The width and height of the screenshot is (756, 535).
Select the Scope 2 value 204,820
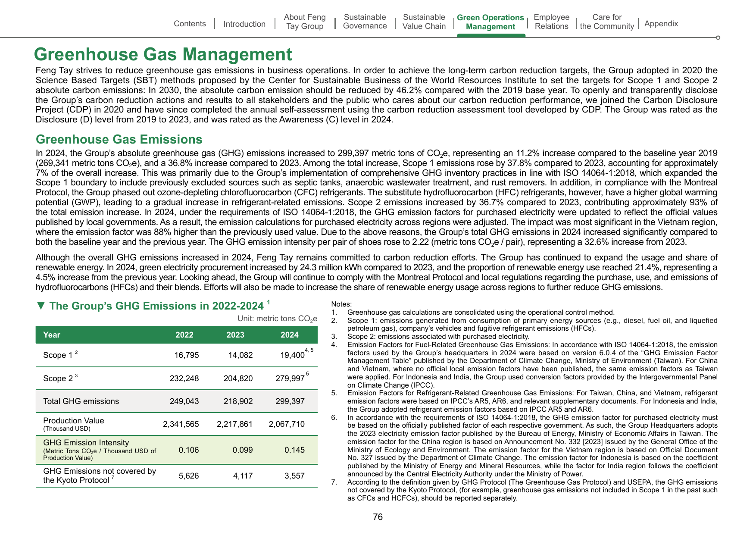tap(238, 379)
